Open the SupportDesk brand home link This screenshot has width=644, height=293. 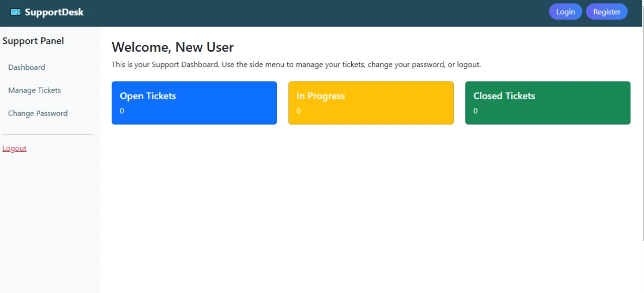tap(47, 12)
